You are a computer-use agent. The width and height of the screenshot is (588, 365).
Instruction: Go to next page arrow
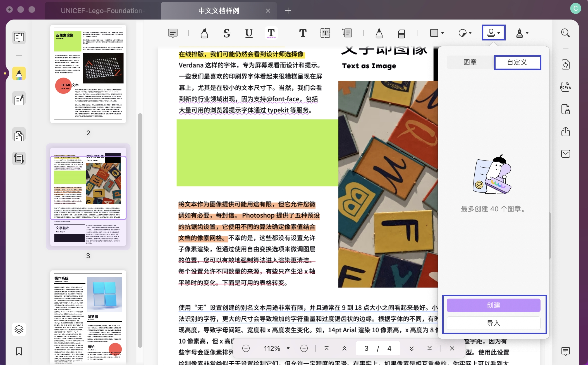pyautogui.click(x=412, y=348)
